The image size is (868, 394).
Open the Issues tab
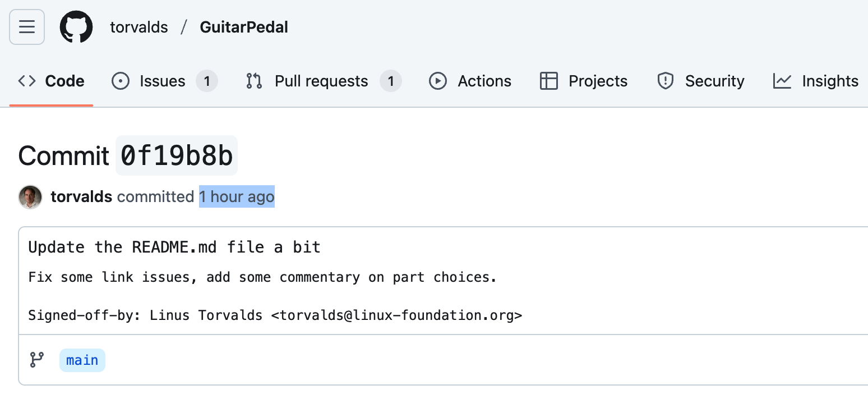163,81
